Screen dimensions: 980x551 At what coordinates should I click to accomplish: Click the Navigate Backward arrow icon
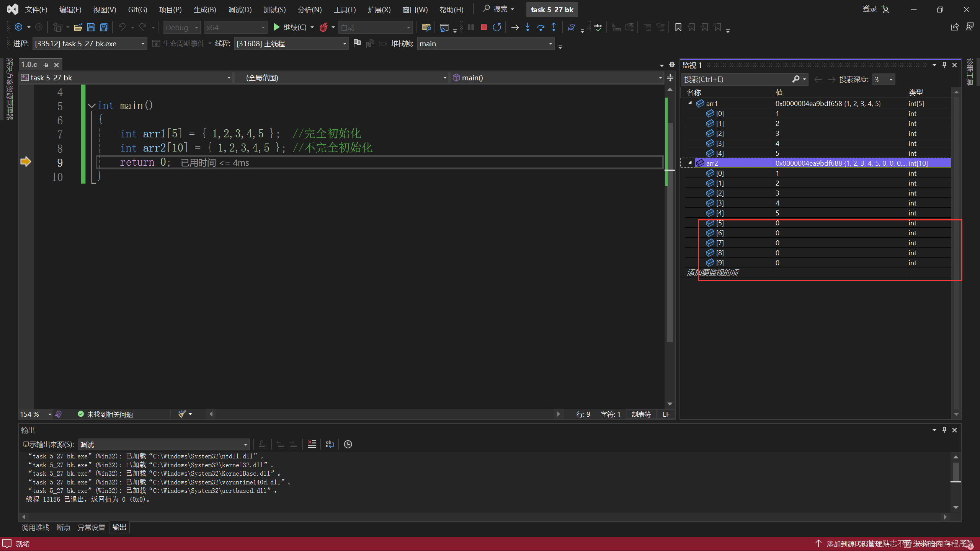(18, 27)
